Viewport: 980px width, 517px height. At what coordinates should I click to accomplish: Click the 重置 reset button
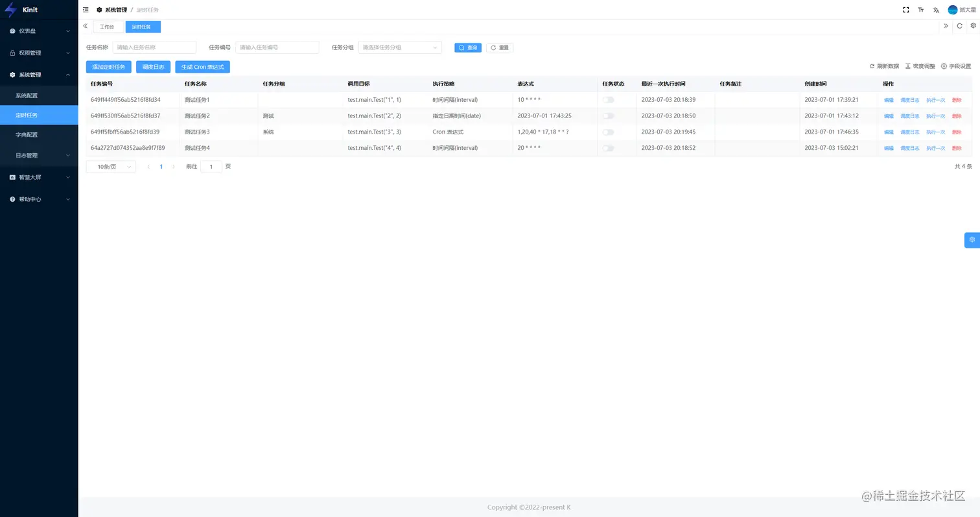point(500,47)
